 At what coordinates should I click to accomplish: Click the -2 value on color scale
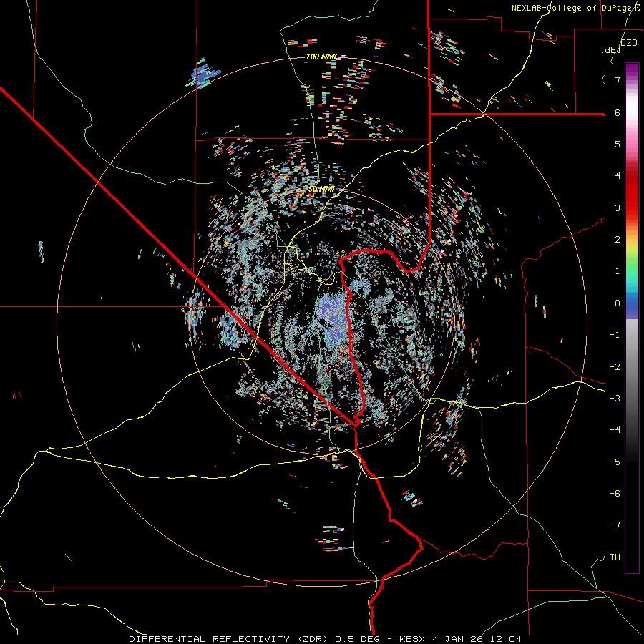(x=615, y=367)
